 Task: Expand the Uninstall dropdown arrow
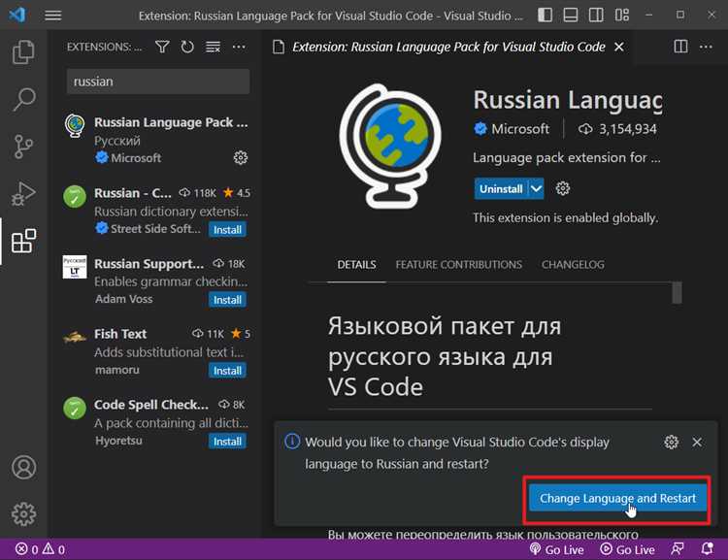coord(536,189)
